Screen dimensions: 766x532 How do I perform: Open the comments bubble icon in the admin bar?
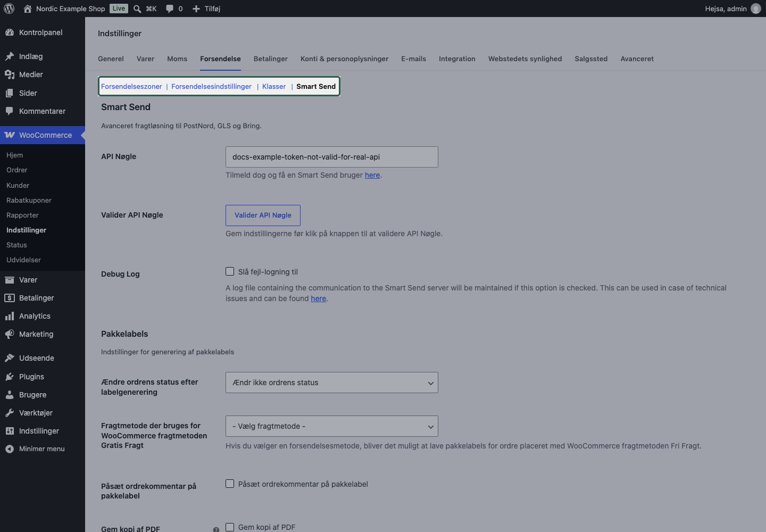click(170, 9)
